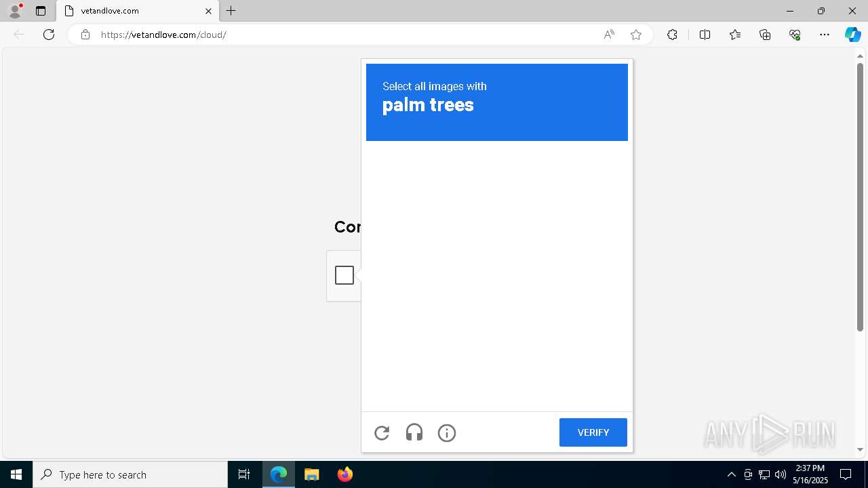Click the VERIFY button
Image resolution: width=868 pixels, height=488 pixels.
point(593,432)
